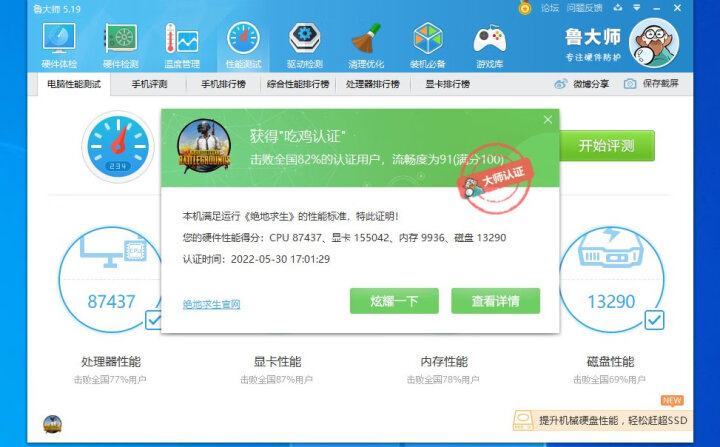Click the Master Lu avatar mascot

(x=654, y=42)
